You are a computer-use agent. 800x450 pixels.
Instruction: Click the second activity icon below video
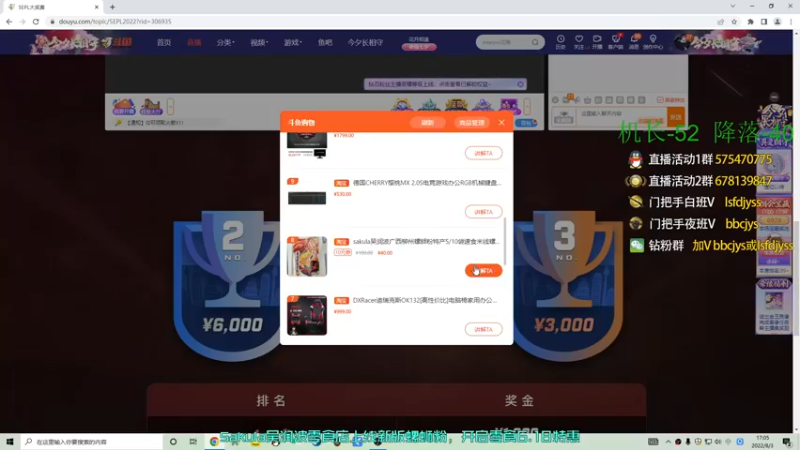point(151,106)
